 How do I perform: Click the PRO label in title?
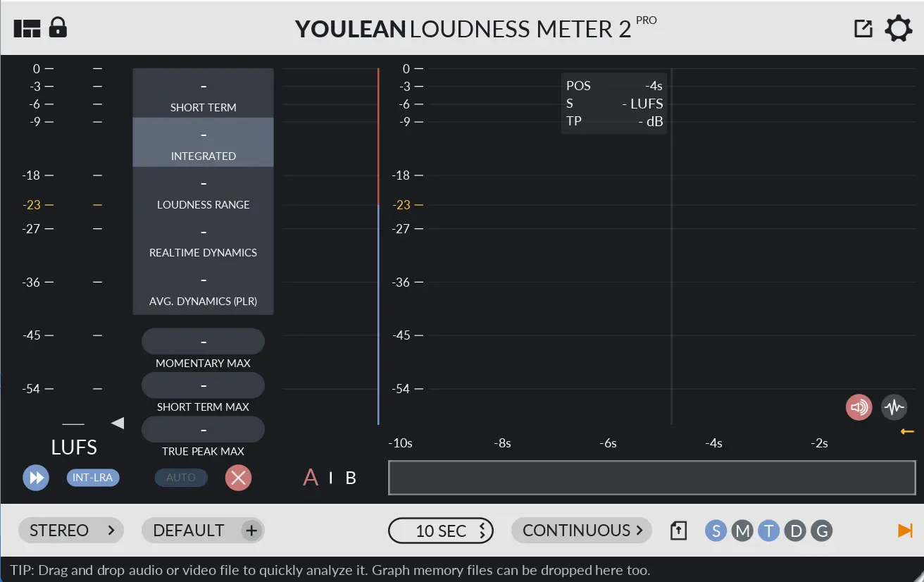coord(647,20)
